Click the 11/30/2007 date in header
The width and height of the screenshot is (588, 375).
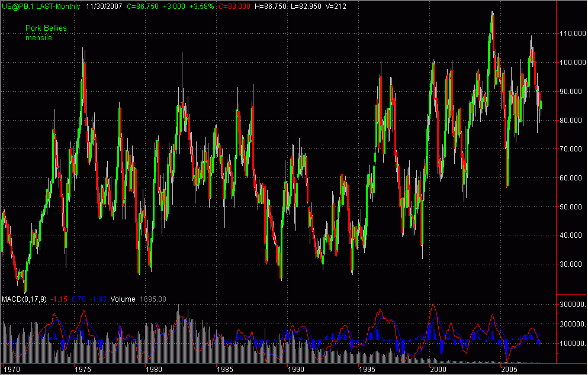point(105,6)
